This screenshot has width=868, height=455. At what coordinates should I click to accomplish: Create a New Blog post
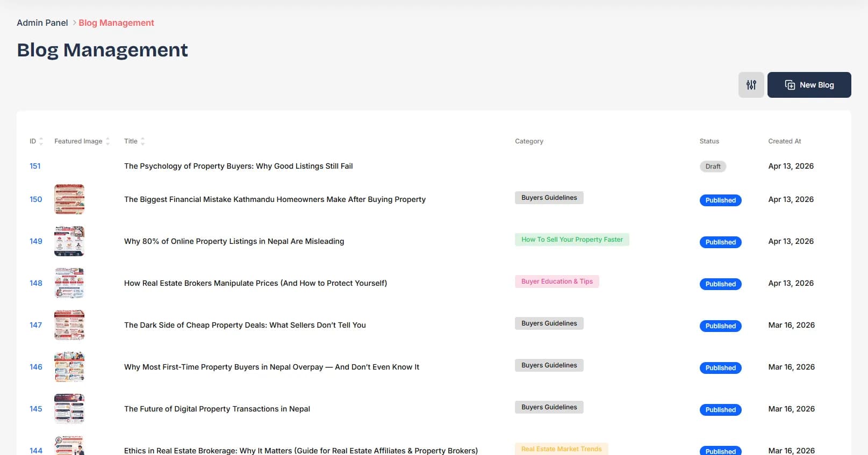[x=809, y=85]
